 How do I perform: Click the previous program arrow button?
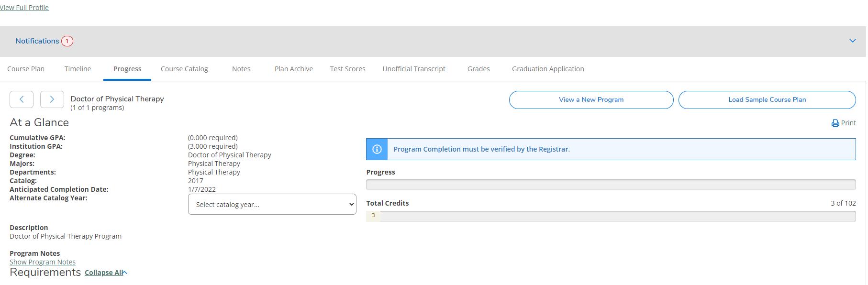click(x=22, y=99)
